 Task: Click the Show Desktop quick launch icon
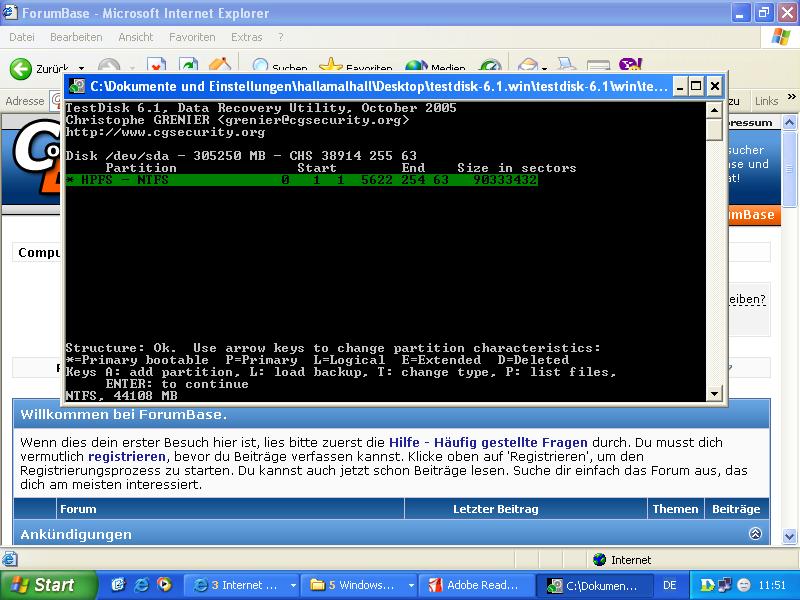(x=118, y=584)
